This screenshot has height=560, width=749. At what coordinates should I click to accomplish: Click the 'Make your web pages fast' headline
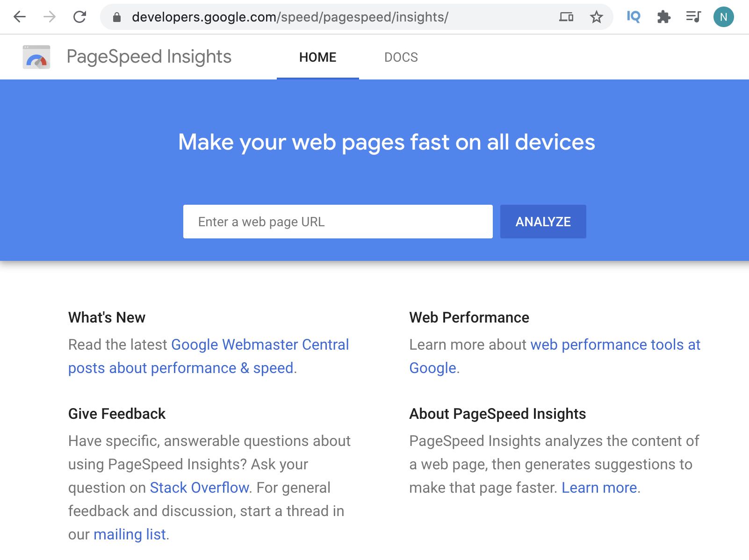(x=387, y=142)
